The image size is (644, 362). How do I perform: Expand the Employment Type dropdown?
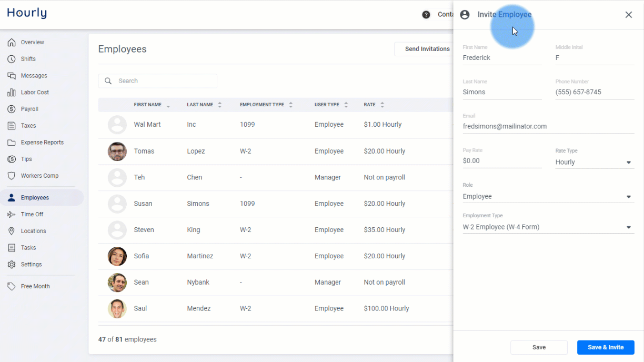coord(548,227)
